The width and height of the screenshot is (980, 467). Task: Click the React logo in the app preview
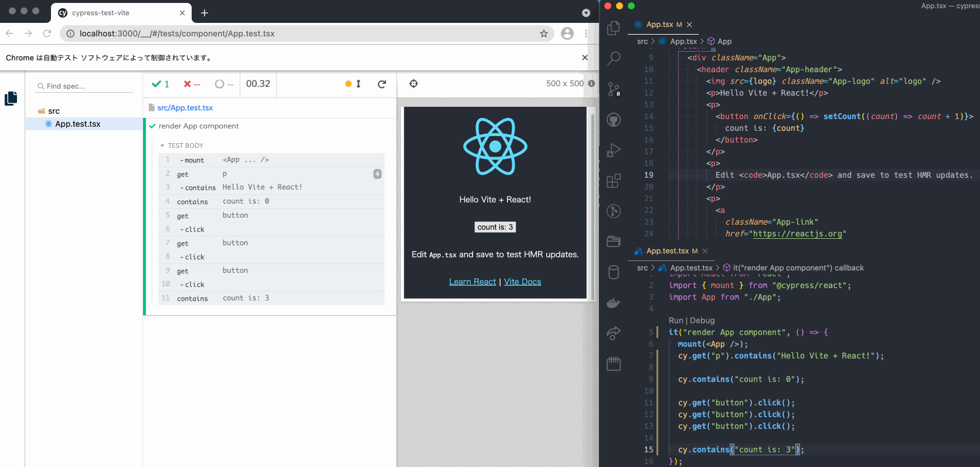(495, 146)
